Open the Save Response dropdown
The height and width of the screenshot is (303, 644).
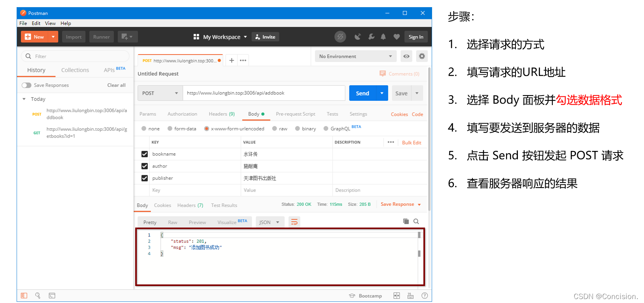[x=400, y=204]
